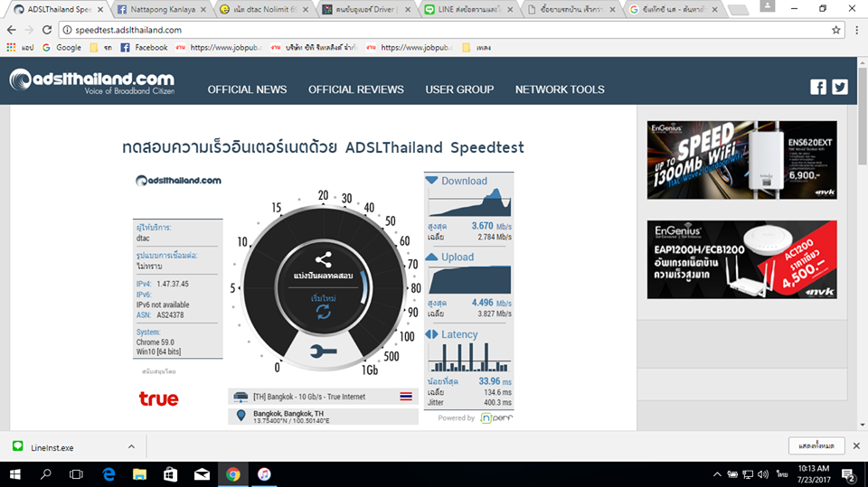The width and height of the screenshot is (868, 487).
Task: Click the nPerf logo
Action: click(x=496, y=417)
